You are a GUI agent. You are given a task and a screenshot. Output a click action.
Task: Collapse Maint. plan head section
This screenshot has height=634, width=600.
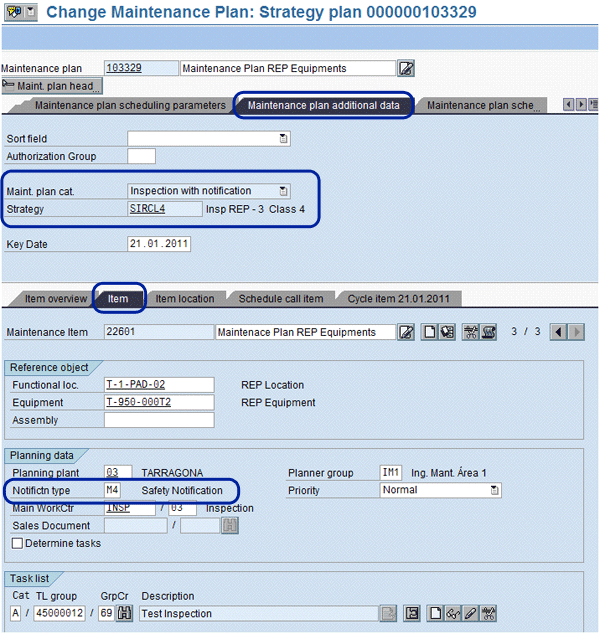coord(52,86)
